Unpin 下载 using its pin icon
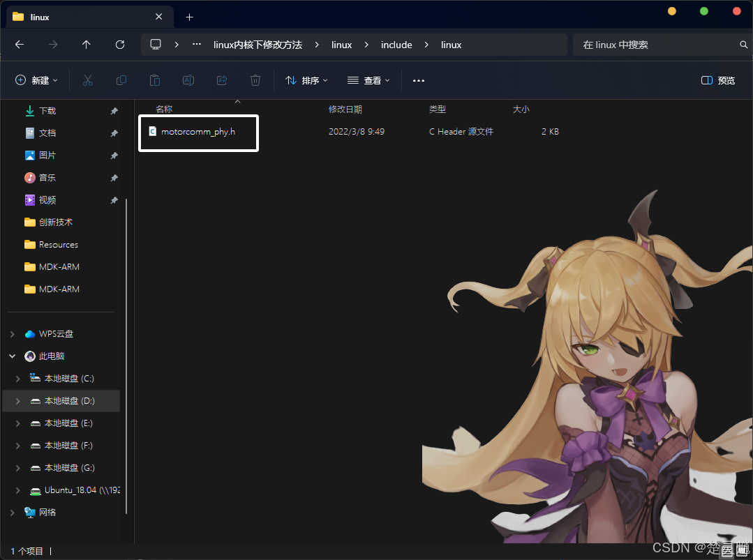This screenshot has height=560, width=753. [114, 111]
